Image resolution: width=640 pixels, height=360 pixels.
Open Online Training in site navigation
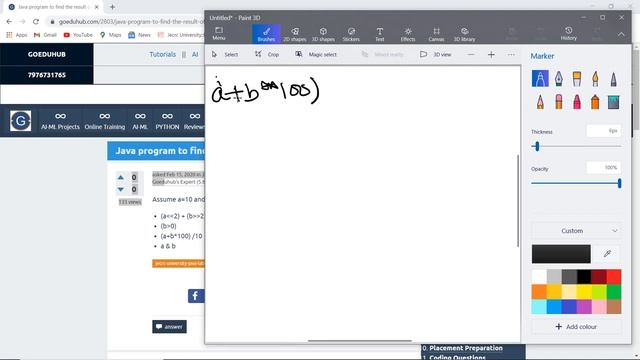coord(104,121)
